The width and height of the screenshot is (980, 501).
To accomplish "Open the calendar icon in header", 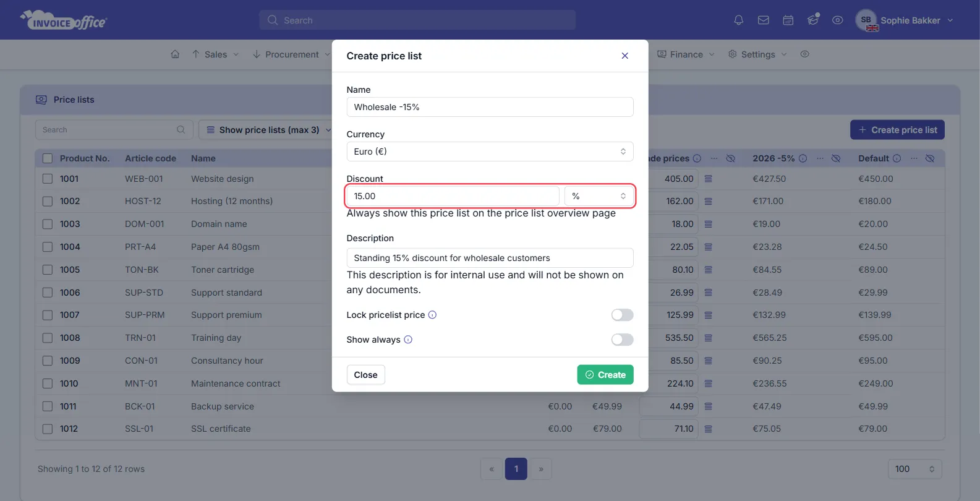I will pyautogui.click(x=788, y=20).
